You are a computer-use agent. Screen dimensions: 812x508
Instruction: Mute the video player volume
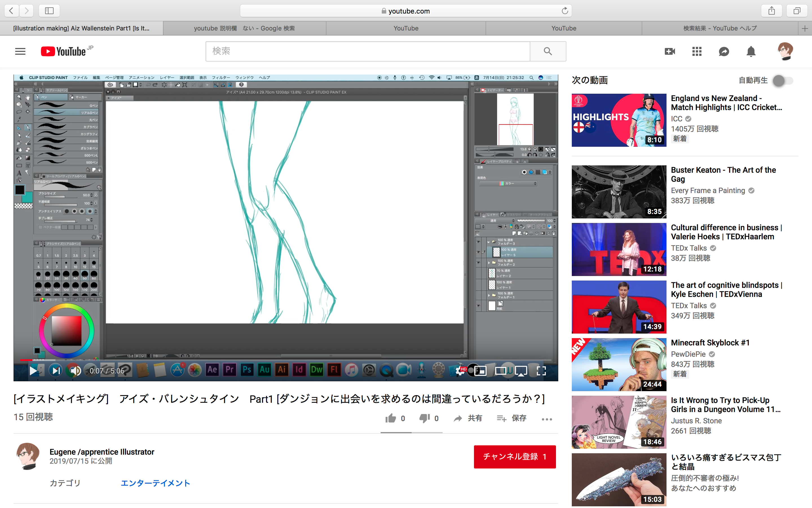click(76, 371)
